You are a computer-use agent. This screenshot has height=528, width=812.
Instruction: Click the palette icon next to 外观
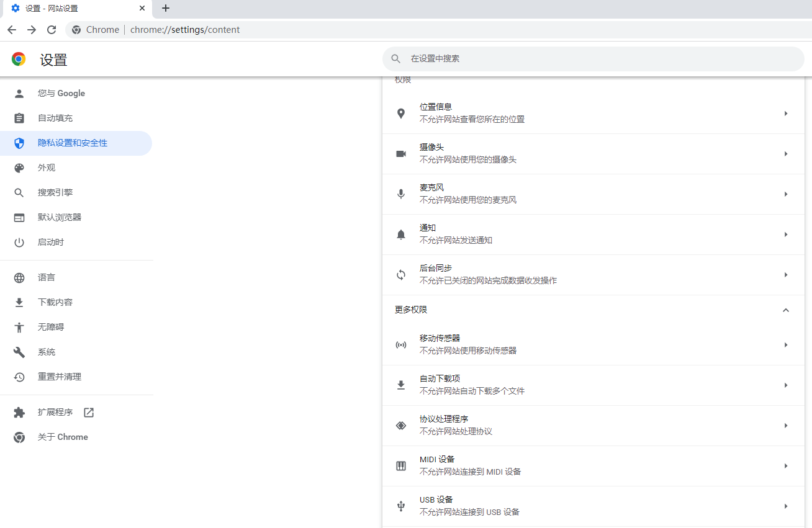click(x=19, y=168)
